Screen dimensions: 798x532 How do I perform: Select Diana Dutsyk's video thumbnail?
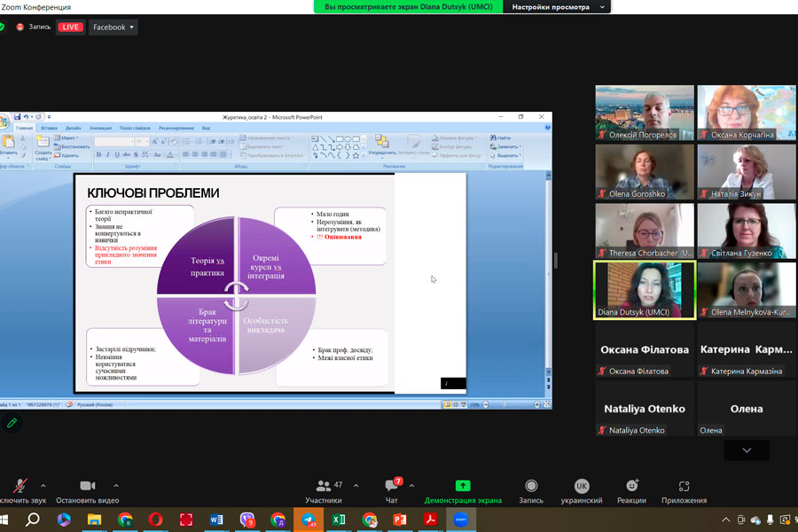644,289
